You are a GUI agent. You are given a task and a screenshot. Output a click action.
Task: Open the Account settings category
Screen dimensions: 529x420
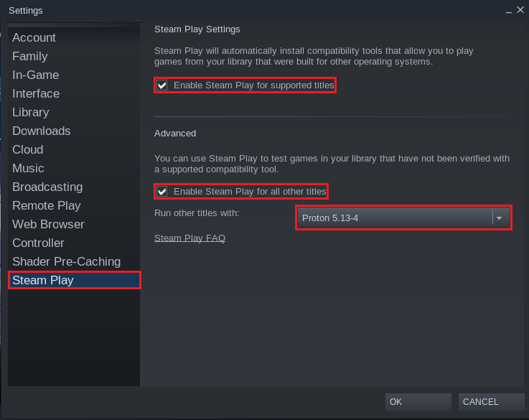[x=34, y=37]
